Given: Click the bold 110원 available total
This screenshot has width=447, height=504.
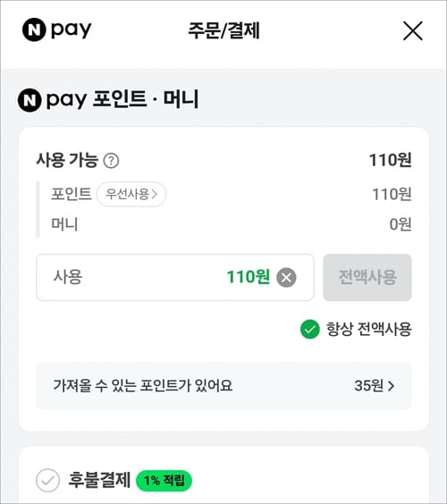Looking at the screenshot, I should point(390,160).
